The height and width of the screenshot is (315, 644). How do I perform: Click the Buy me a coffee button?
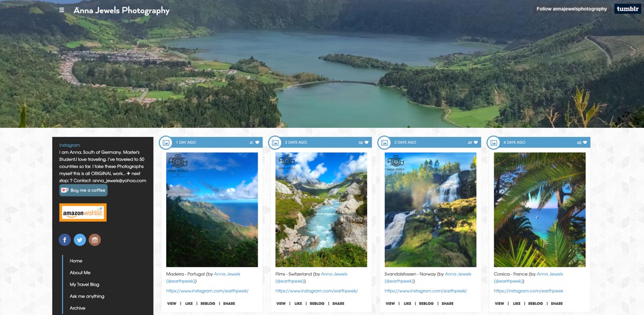click(x=83, y=191)
